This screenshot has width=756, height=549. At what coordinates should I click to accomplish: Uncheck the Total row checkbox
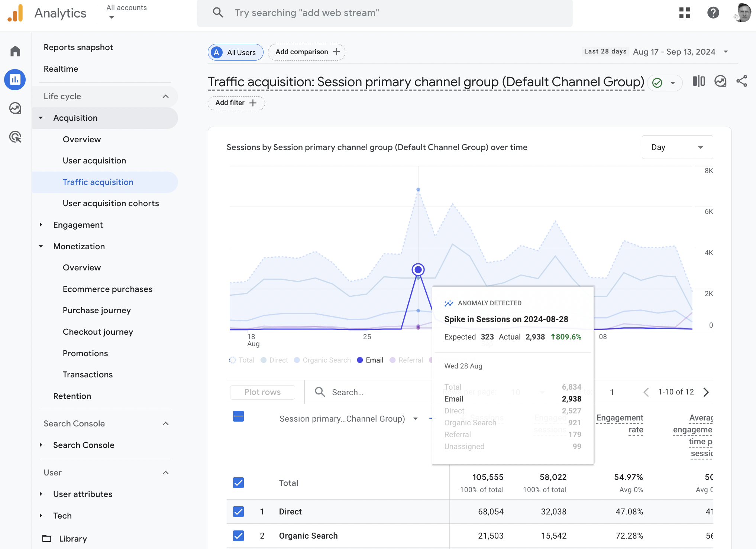(x=238, y=483)
